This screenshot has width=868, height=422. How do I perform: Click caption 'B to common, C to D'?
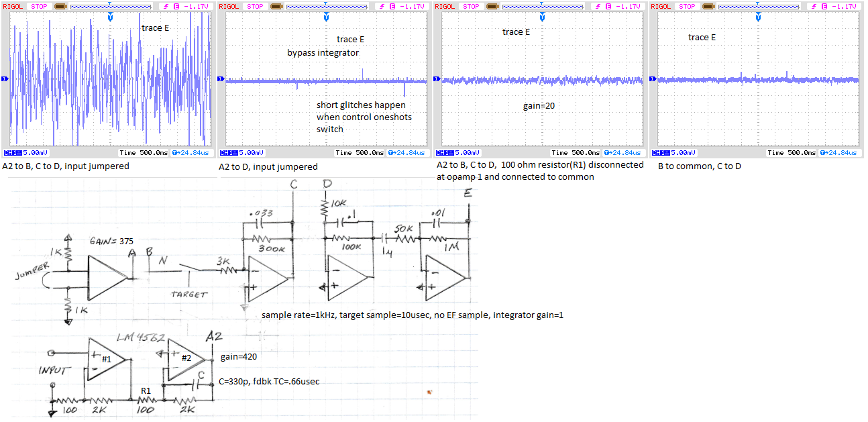pyautogui.click(x=700, y=166)
